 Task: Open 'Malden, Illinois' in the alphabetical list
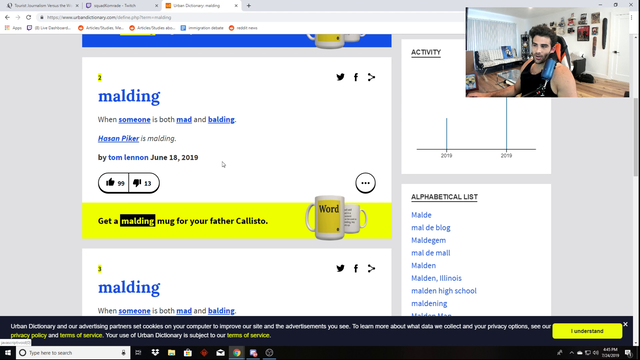436,278
